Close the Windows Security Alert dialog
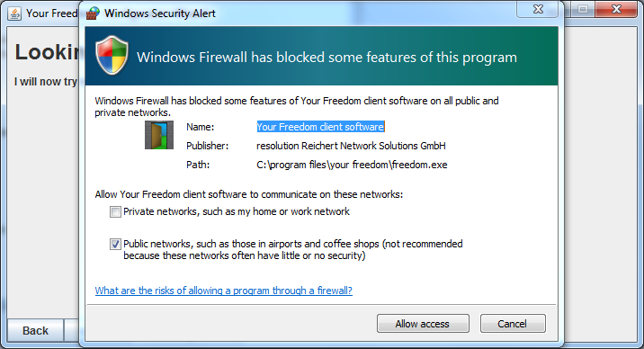 point(538,9)
